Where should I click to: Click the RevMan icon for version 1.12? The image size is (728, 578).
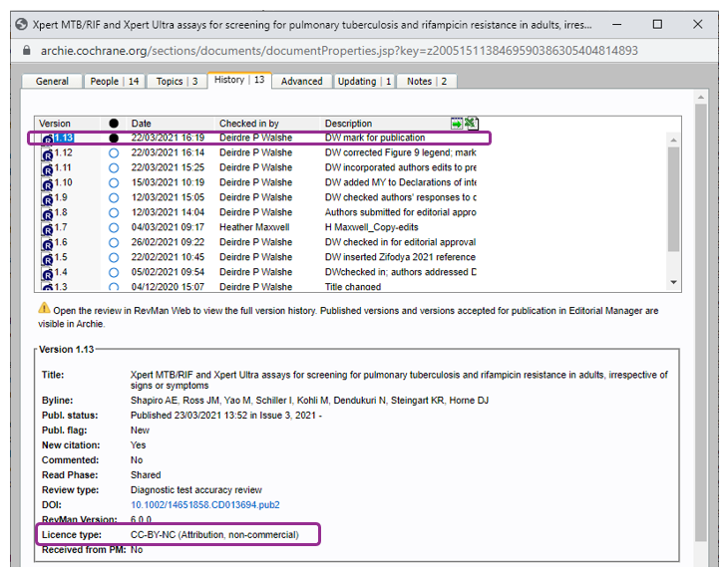[x=47, y=153]
